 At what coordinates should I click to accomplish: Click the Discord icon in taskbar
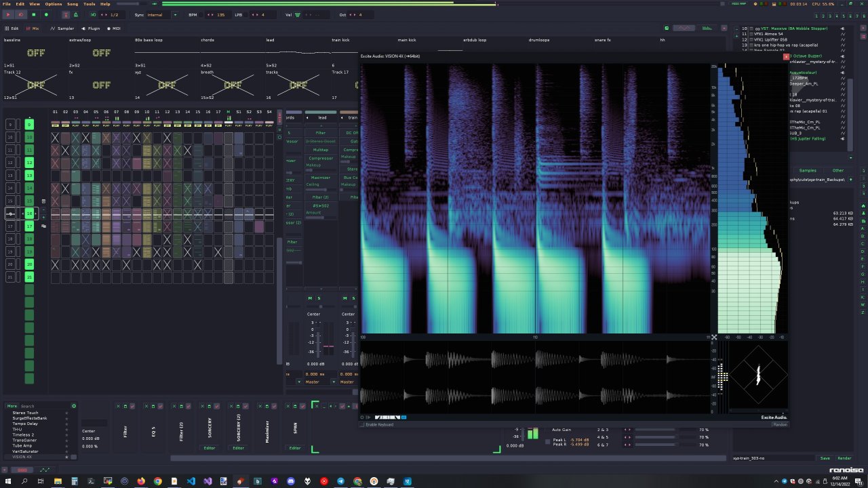[291, 481]
